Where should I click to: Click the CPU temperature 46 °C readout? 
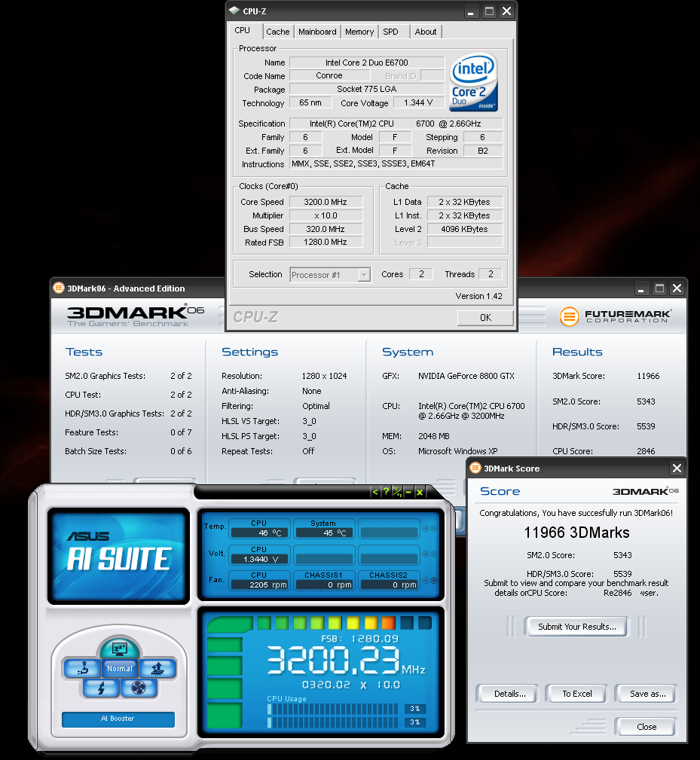260,533
